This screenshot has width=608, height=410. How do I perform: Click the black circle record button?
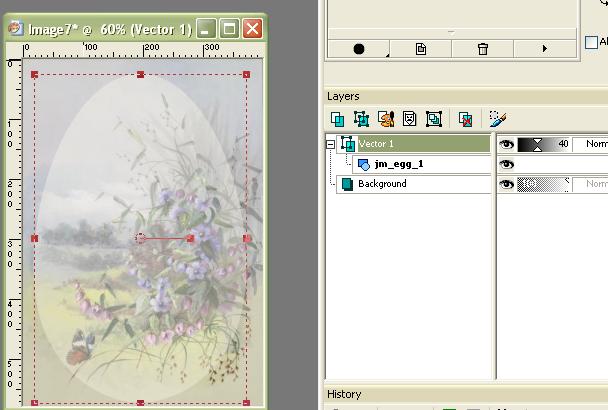point(359,49)
